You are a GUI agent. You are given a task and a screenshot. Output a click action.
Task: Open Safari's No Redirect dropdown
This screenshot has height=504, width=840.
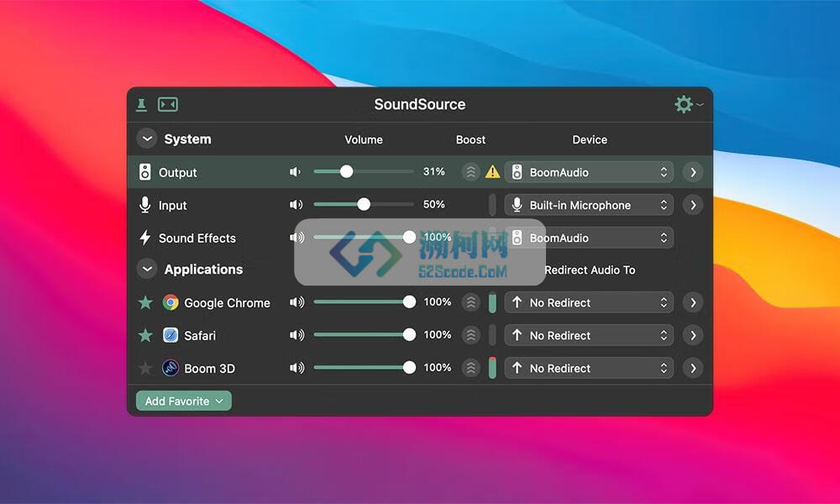[x=589, y=335]
